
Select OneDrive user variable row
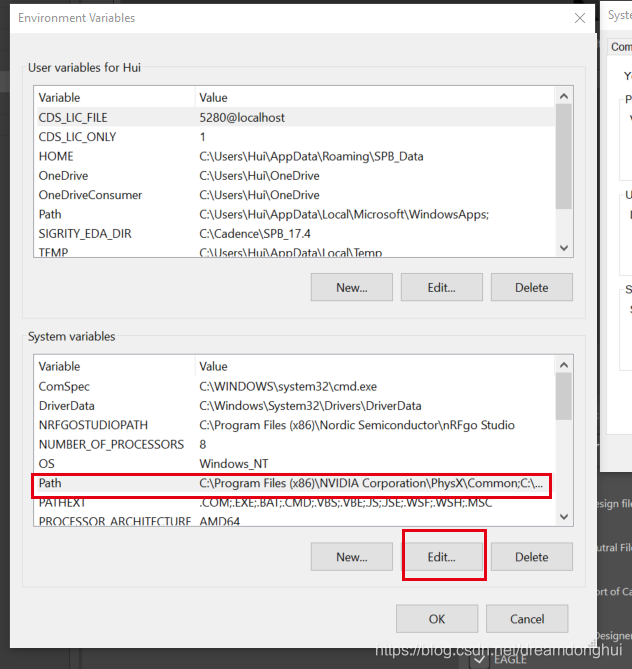(295, 176)
